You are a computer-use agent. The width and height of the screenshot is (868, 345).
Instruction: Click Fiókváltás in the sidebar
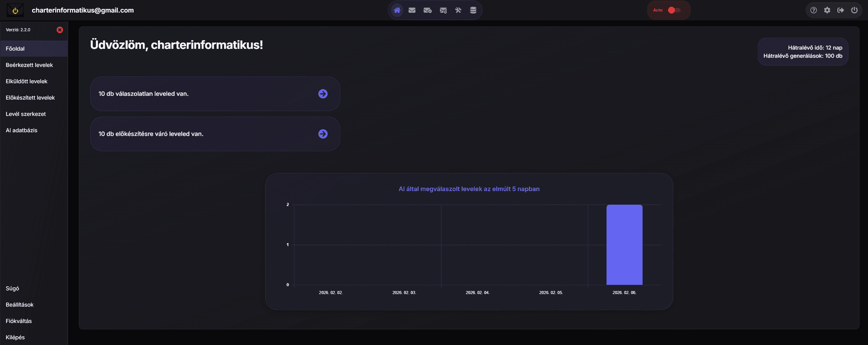click(19, 321)
